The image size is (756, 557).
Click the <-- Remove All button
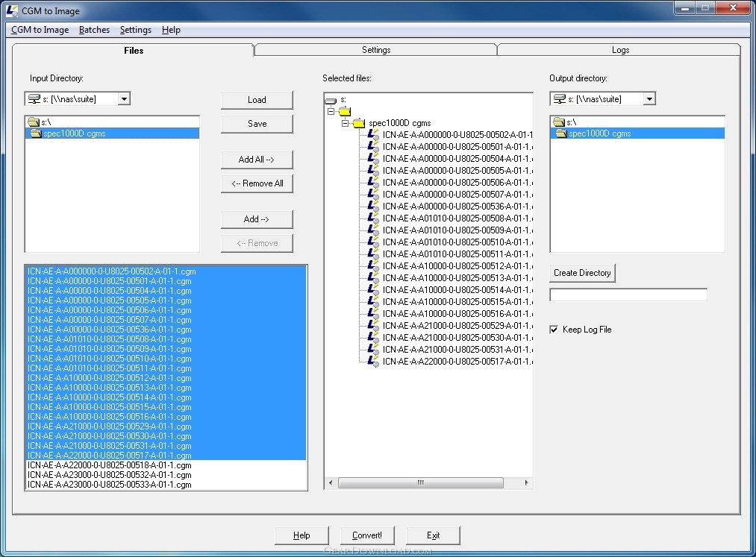[257, 183]
